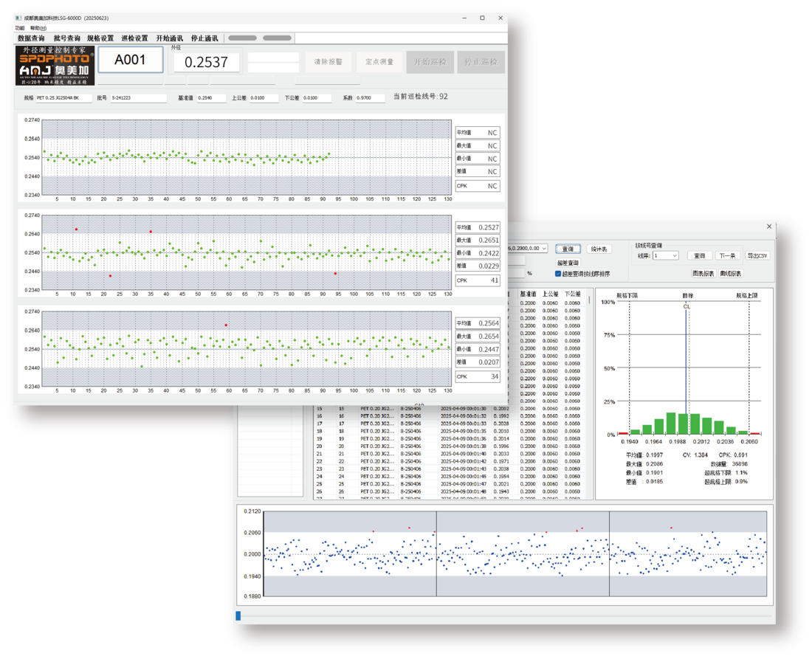Click the 统计表 button
Image resolution: width=812 pixels, height=659 pixels.
[x=599, y=249]
